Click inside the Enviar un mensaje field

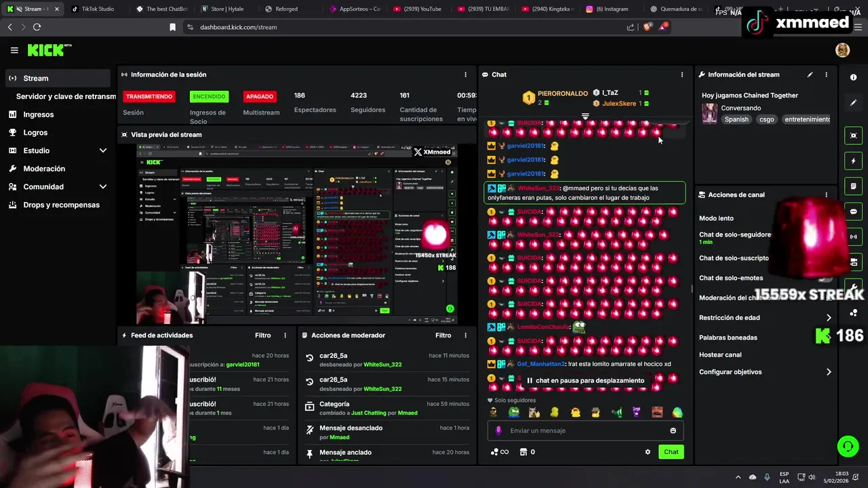pyautogui.click(x=585, y=430)
